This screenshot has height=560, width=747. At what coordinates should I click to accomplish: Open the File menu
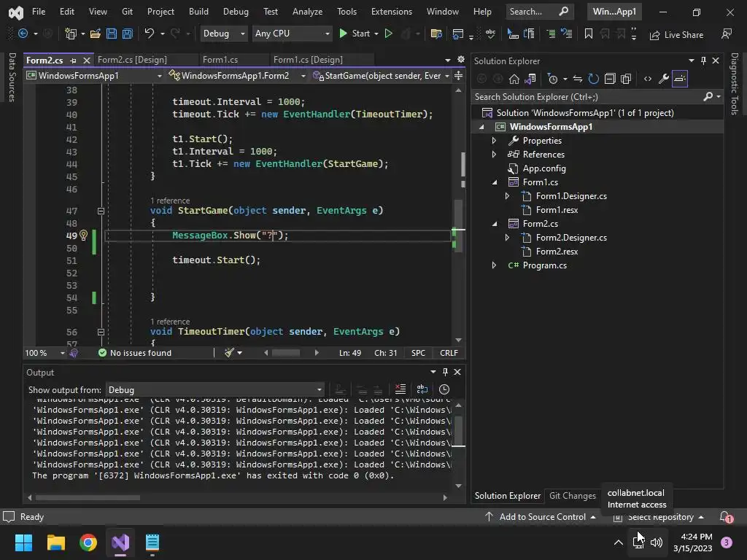point(39,12)
